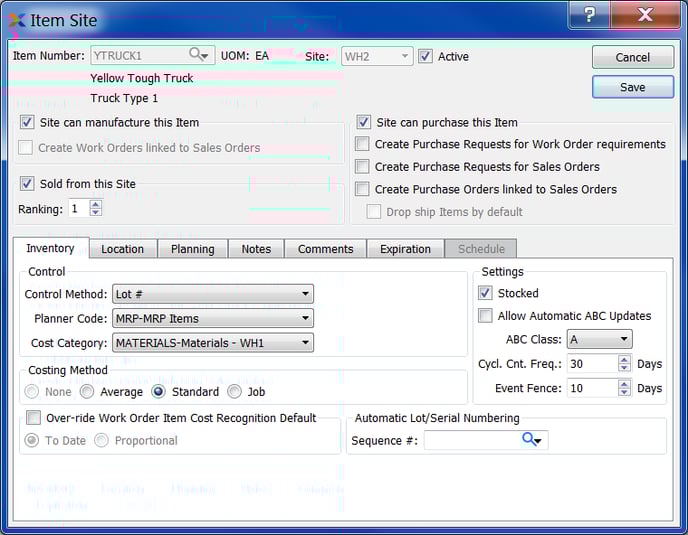Viewport: 688px width, 535px height.
Task: Select the Average costing method
Action: (x=88, y=392)
